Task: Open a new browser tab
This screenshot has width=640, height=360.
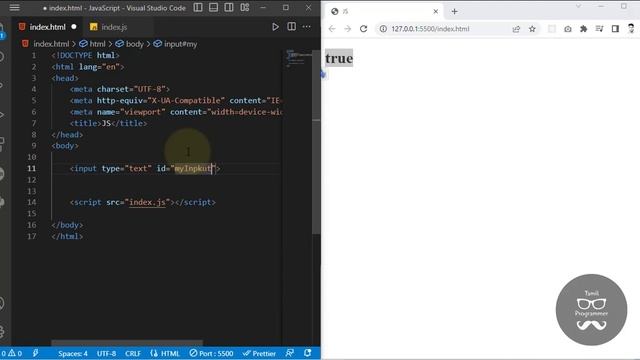Action: click(454, 11)
